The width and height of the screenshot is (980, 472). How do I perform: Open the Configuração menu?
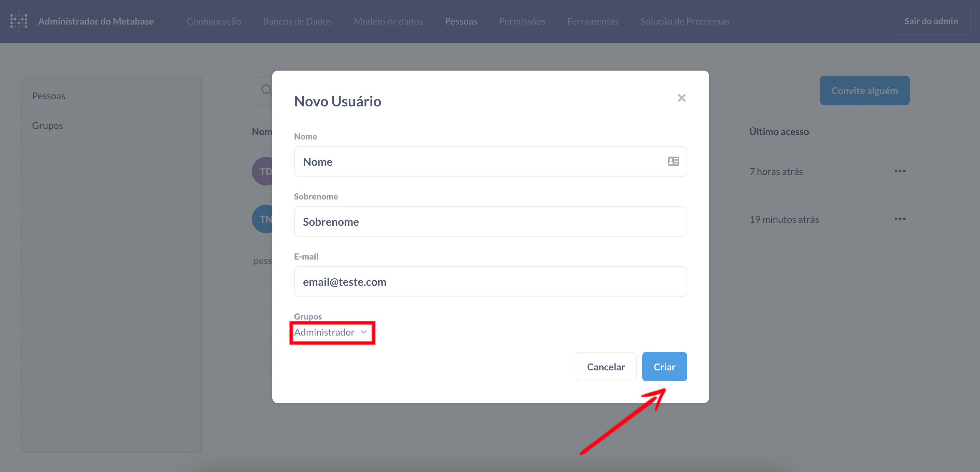pyautogui.click(x=213, y=21)
